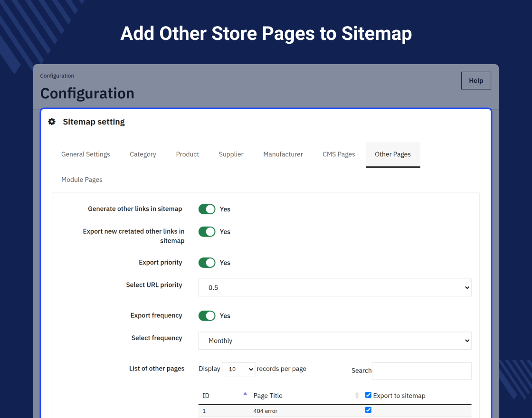Screen dimensions: 532x418
Task: Click the Page Title column header
Action: click(x=268, y=396)
